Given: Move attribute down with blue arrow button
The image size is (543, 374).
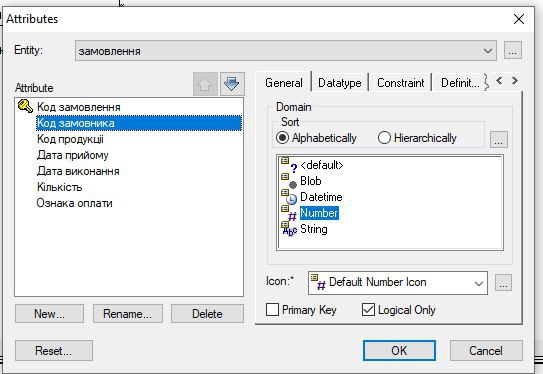Looking at the screenshot, I should (232, 84).
